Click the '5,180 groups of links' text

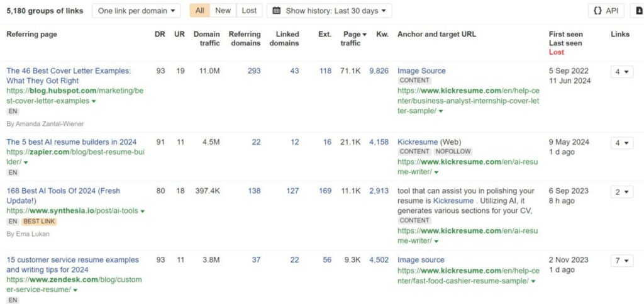45,11
